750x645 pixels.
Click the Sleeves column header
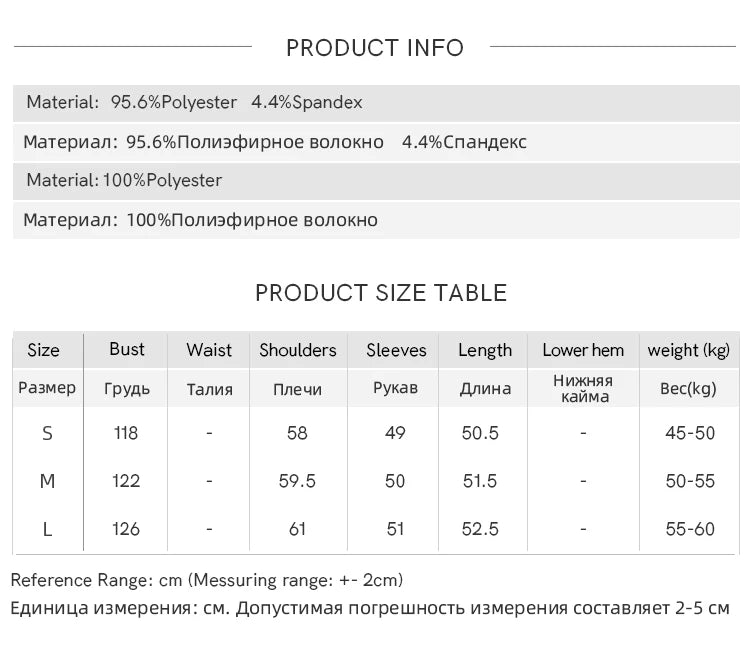[x=397, y=350]
